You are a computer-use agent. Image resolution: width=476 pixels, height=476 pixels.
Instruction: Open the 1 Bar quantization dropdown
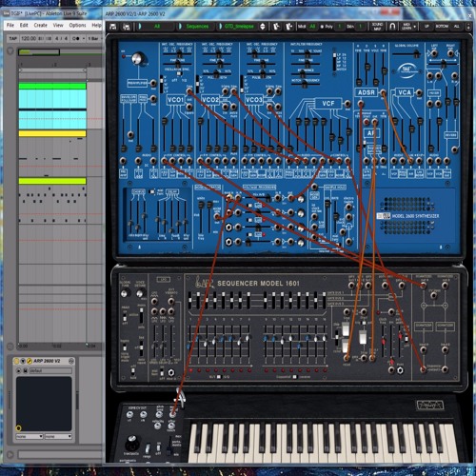coord(94,39)
